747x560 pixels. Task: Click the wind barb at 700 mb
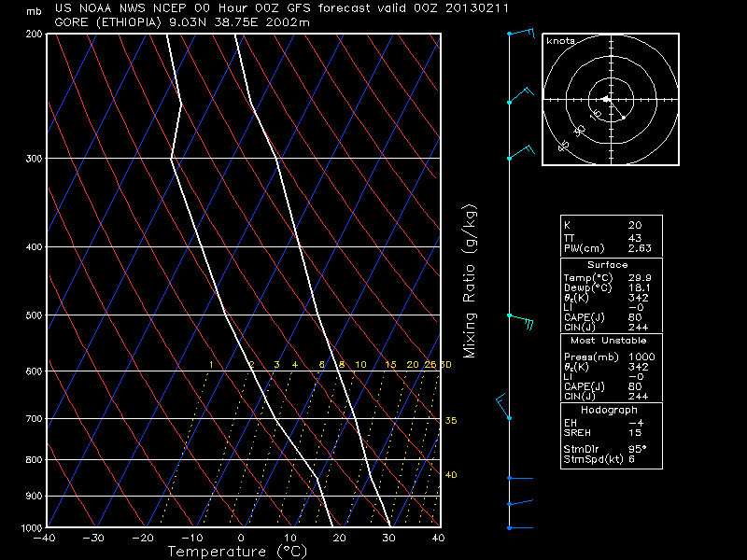pos(503,407)
